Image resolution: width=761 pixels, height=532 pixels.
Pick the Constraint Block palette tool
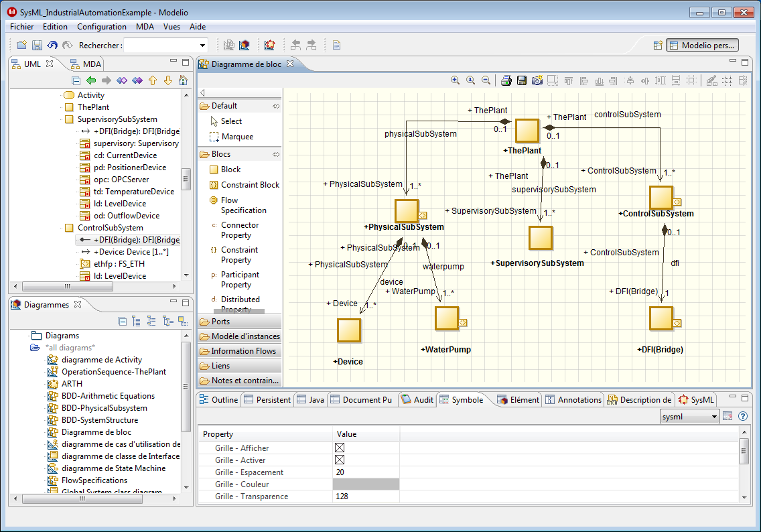coord(244,184)
